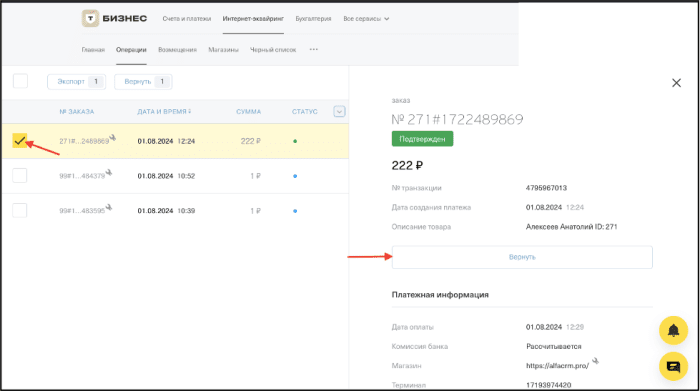Click wrench icon beside https://alfacrm.pro/
Viewport: 700px width, 391px height.
point(595,361)
